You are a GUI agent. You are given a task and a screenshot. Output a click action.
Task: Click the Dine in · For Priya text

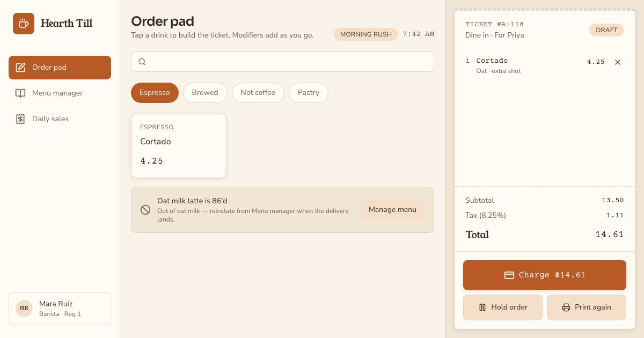[x=495, y=35]
